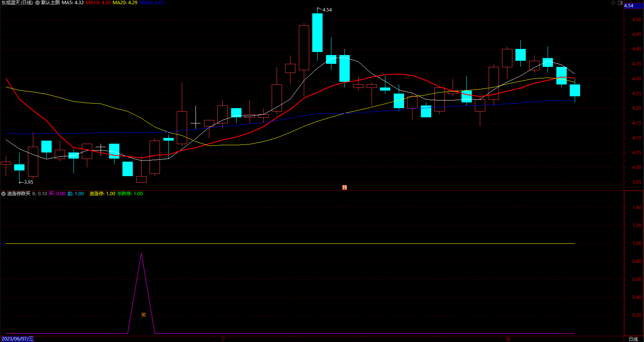Click the 1.00 indicator axis label
644x342 pixels.
[x=637, y=243]
